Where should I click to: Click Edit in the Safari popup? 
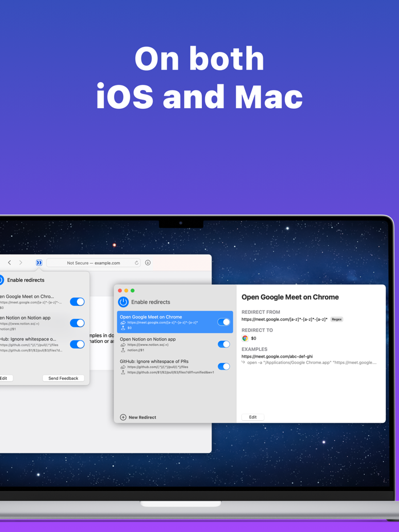tap(5, 378)
